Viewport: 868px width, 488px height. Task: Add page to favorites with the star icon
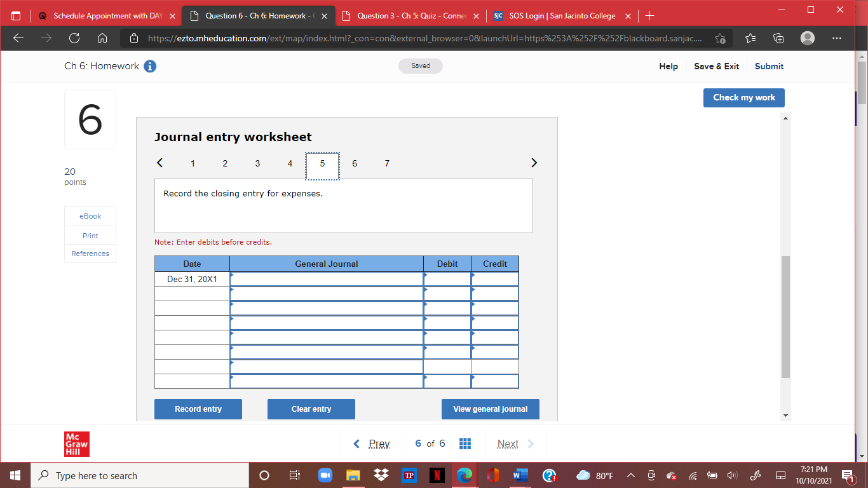point(720,38)
